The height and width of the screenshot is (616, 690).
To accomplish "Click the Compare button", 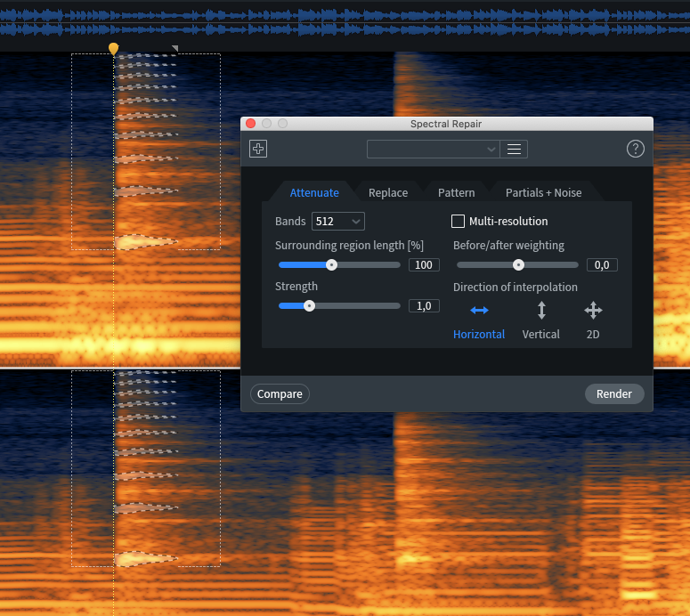I will tap(280, 393).
